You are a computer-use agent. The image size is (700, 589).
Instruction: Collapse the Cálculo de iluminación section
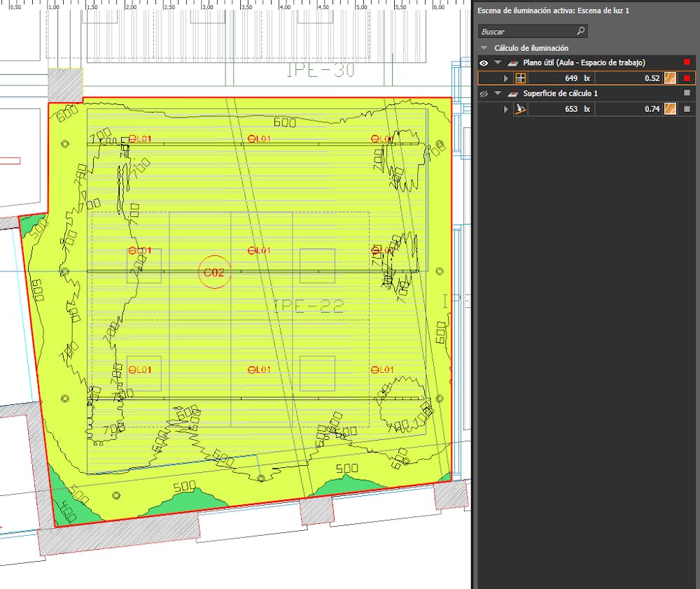(483, 48)
